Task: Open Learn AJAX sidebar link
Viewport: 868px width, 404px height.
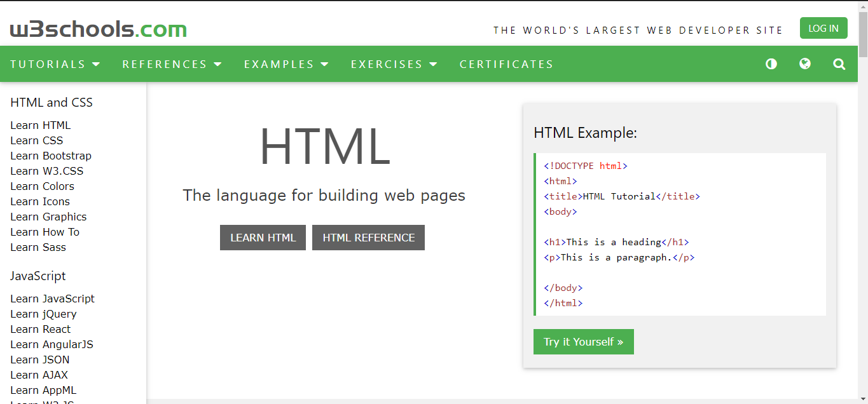Action: (x=39, y=375)
